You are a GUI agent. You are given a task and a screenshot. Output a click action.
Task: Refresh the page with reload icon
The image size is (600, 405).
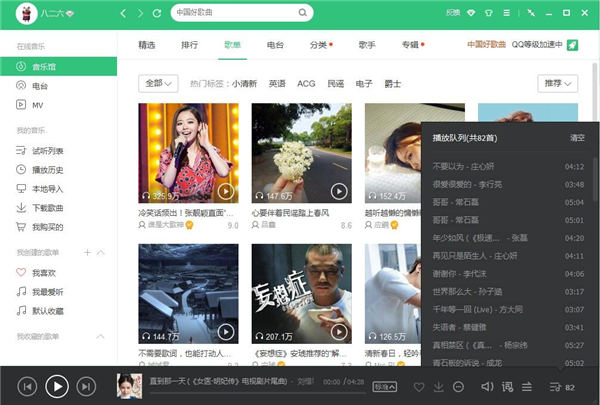point(157,13)
